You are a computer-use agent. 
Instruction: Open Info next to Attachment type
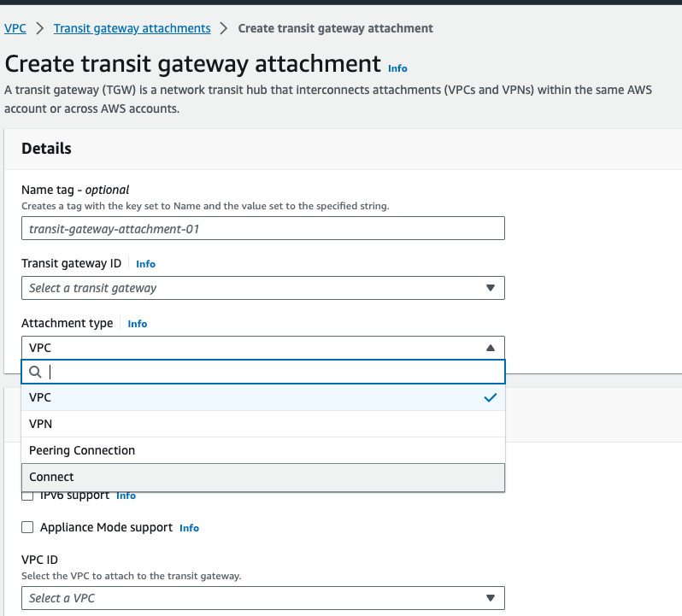(137, 324)
